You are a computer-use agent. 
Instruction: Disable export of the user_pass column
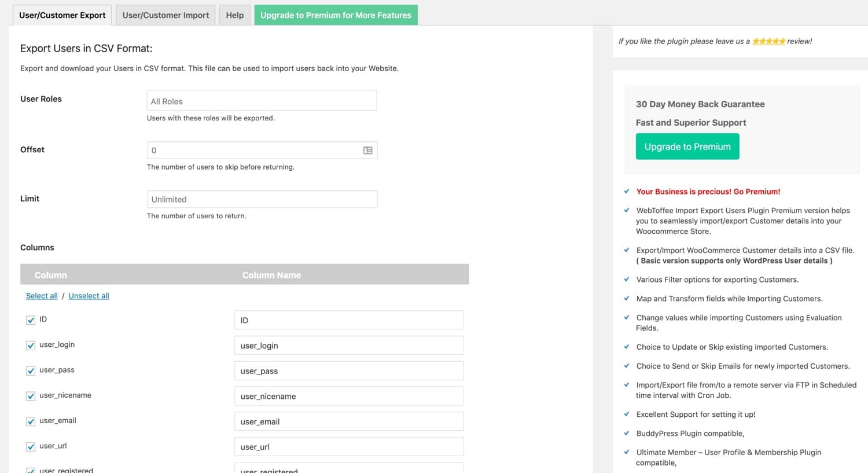(30, 371)
